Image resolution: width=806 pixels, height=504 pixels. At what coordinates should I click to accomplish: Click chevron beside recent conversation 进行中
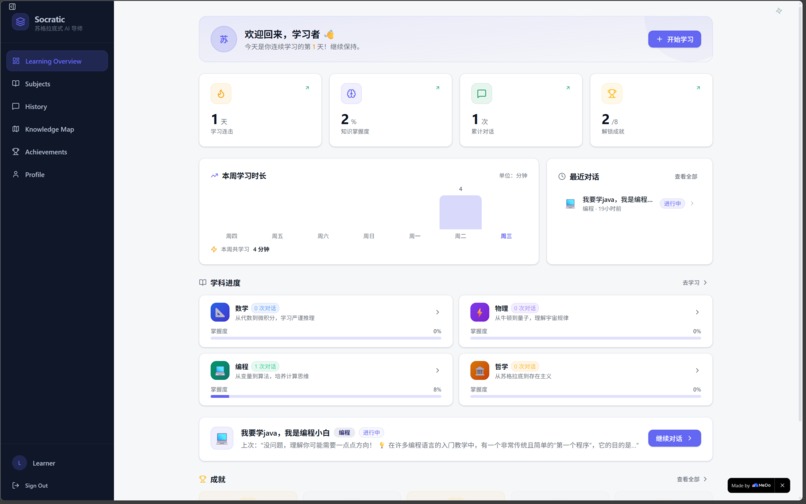pos(692,203)
